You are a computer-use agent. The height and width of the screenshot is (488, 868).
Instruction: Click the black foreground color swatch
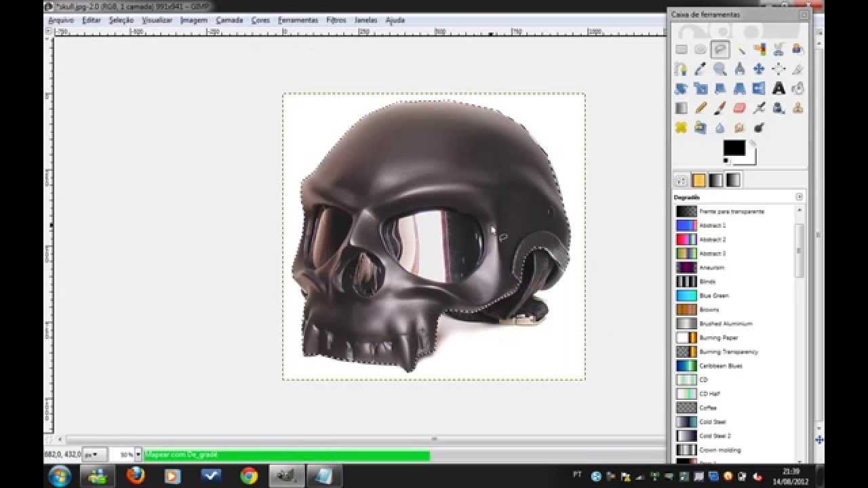coord(734,148)
